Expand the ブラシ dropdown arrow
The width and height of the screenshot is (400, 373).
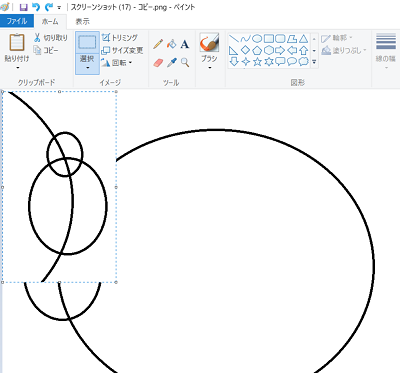tap(210, 68)
